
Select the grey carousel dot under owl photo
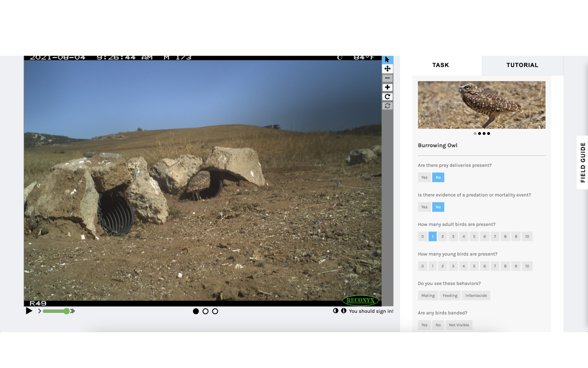click(x=475, y=133)
